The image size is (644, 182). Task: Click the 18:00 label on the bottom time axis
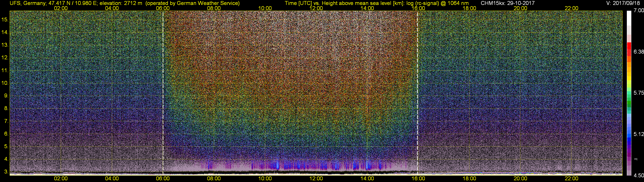pyautogui.click(x=469, y=179)
